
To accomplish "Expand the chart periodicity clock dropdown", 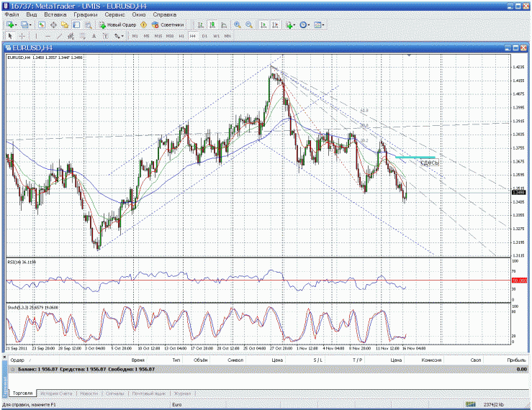I will click(310, 24).
